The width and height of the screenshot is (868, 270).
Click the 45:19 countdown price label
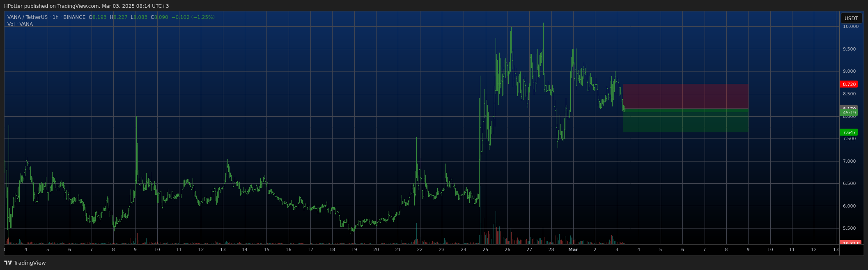(x=849, y=113)
